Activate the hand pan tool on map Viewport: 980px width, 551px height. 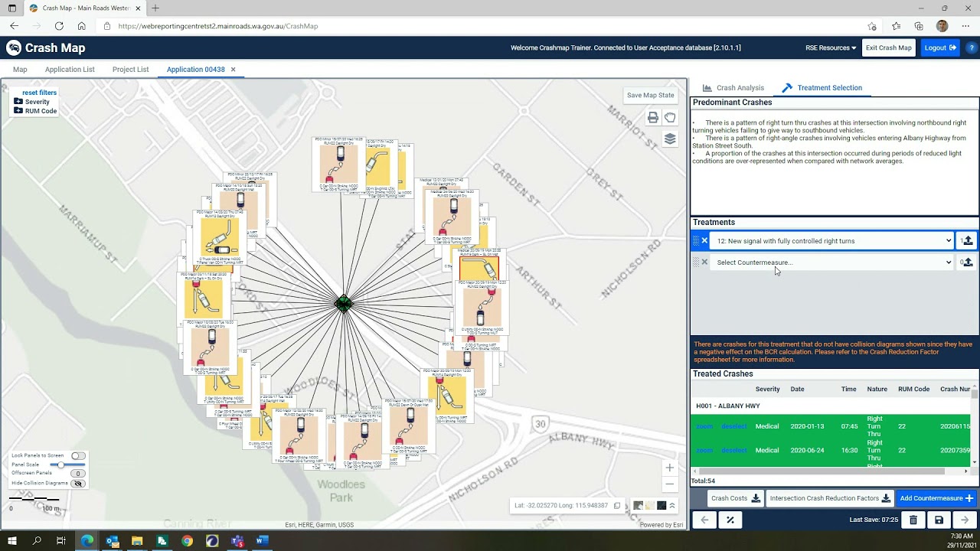670,117
